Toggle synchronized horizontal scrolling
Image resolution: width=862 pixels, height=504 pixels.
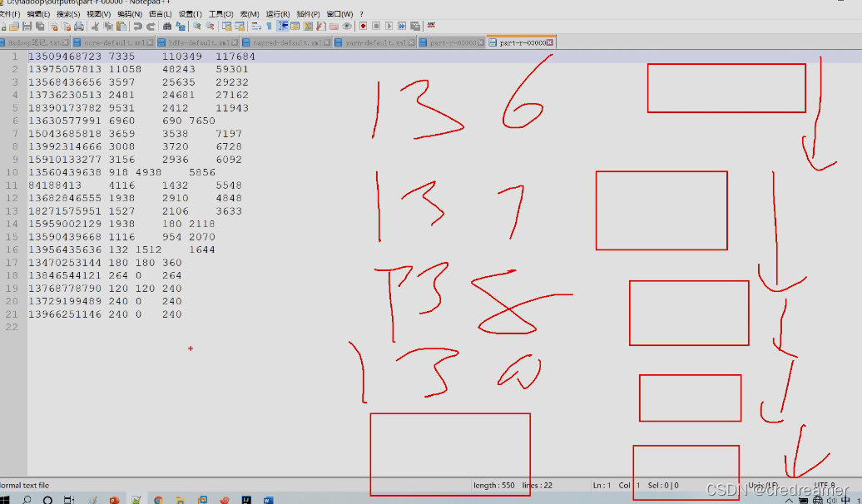240,26
